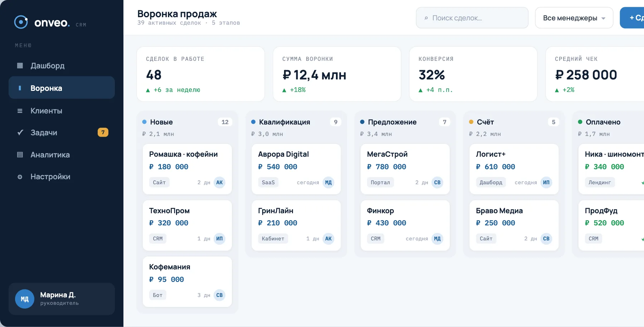This screenshot has height=327, width=644.
Task: Click ₽ 520 000 amount on ПродФуд
Action: (605, 223)
